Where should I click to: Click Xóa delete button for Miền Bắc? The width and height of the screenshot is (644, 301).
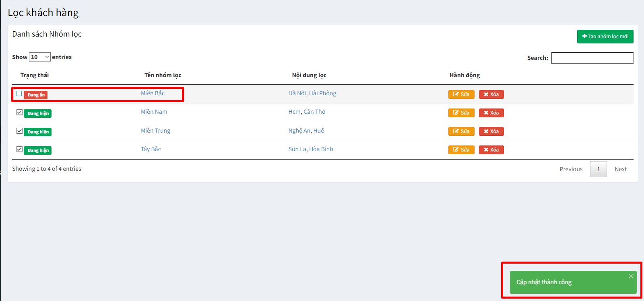(x=491, y=94)
